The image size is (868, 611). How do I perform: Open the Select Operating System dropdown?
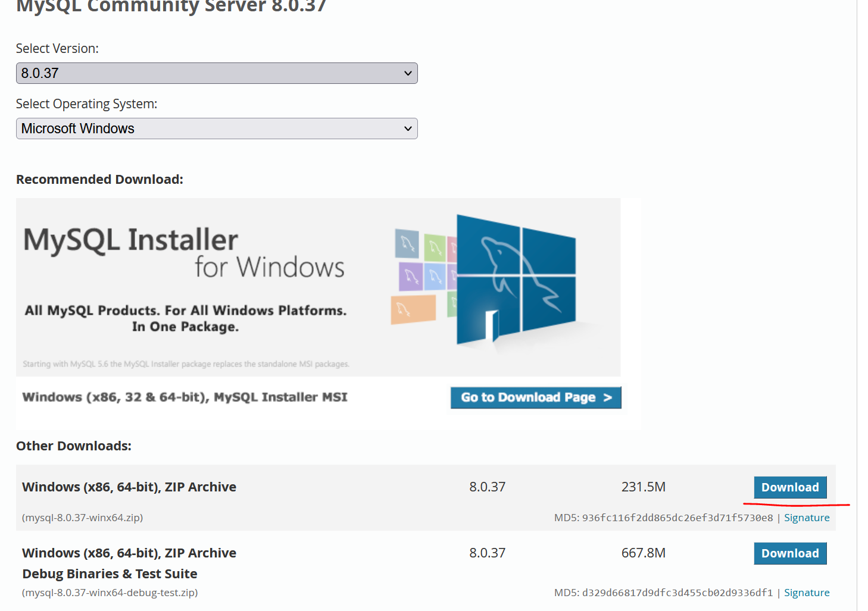coord(217,129)
